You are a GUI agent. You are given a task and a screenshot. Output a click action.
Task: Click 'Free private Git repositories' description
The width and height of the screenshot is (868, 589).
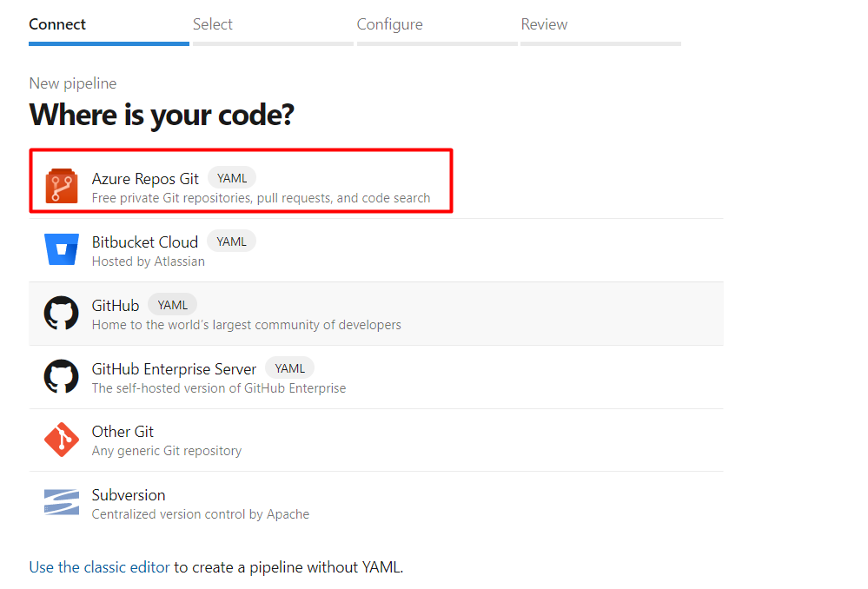pos(261,198)
